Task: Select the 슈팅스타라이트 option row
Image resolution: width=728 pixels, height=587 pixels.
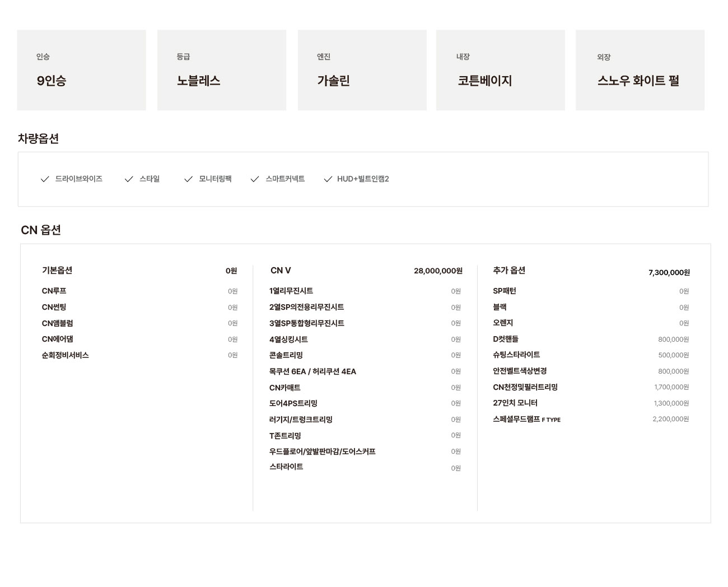Action: [516, 355]
